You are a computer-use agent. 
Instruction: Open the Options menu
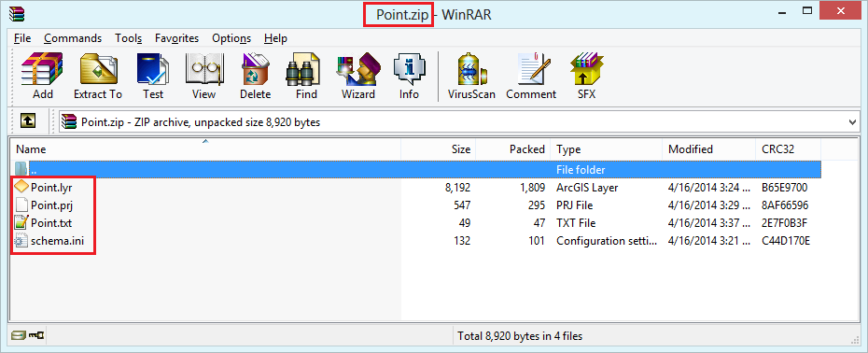(x=231, y=38)
